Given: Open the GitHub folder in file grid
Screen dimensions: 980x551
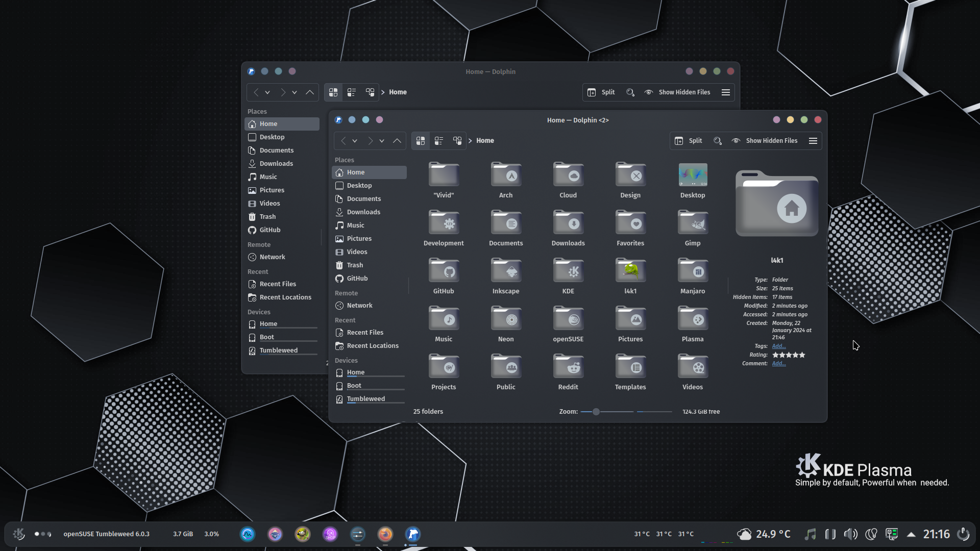Looking at the screenshot, I should 444,271.
